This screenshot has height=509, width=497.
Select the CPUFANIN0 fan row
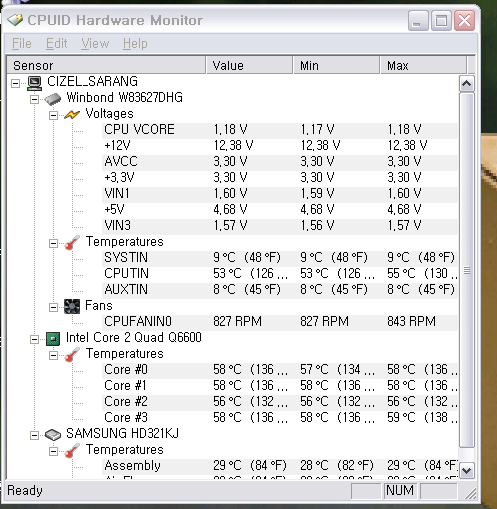[280, 322]
